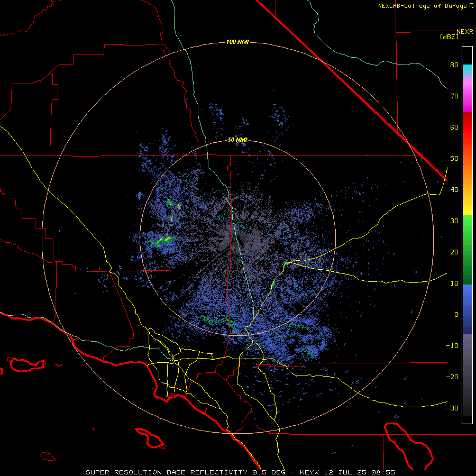Click the -20 value on the dBZ scale
476x476 pixels.
tap(452, 377)
